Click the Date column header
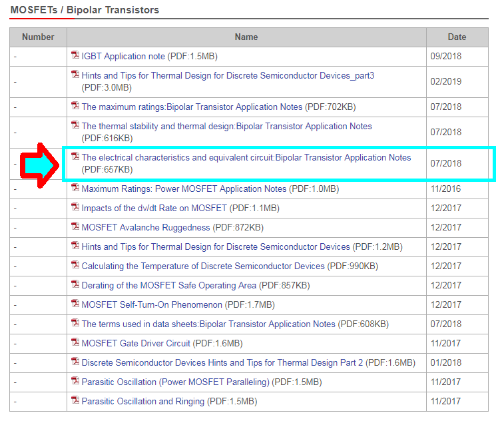This screenshot has height=421, width=504. (457, 37)
